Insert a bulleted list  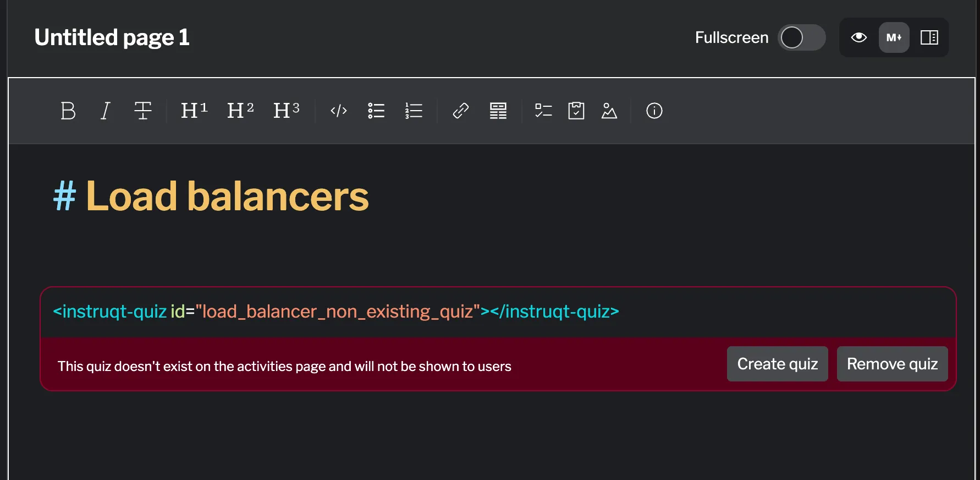(376, 111)
